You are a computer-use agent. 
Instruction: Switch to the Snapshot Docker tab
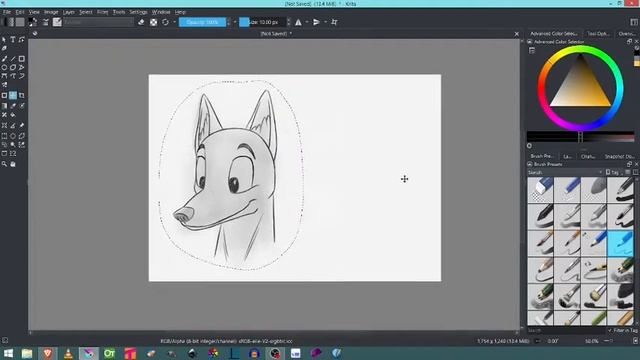(x=619, y=156)
